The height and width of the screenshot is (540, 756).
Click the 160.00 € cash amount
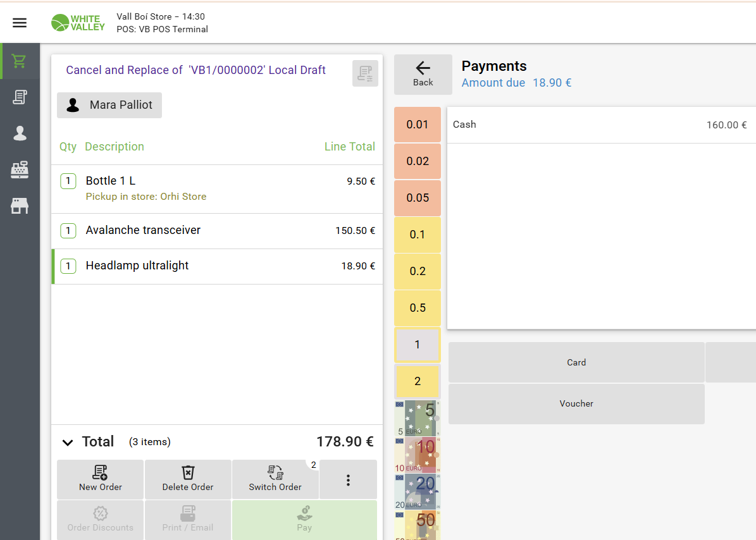coord(727,125)
